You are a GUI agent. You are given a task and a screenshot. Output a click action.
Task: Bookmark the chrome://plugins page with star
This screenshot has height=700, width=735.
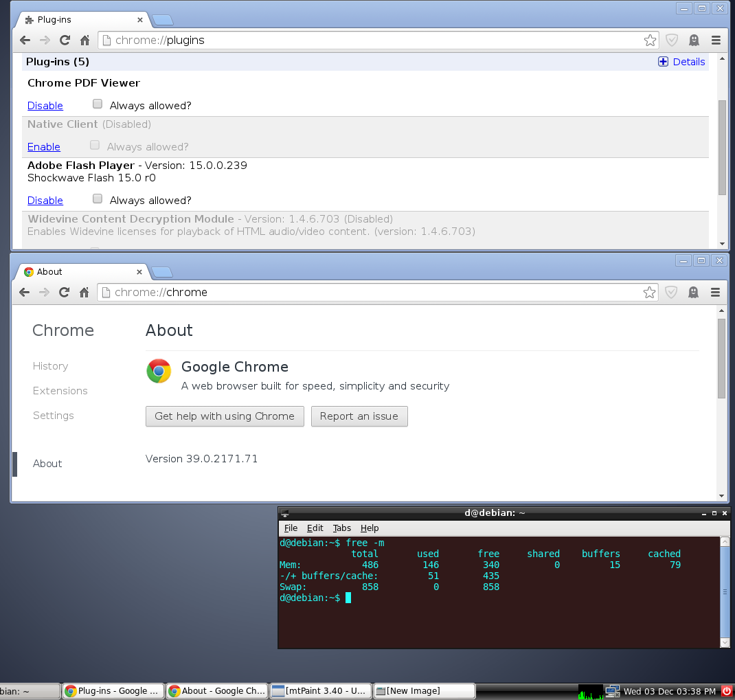[x=650, y=41]
